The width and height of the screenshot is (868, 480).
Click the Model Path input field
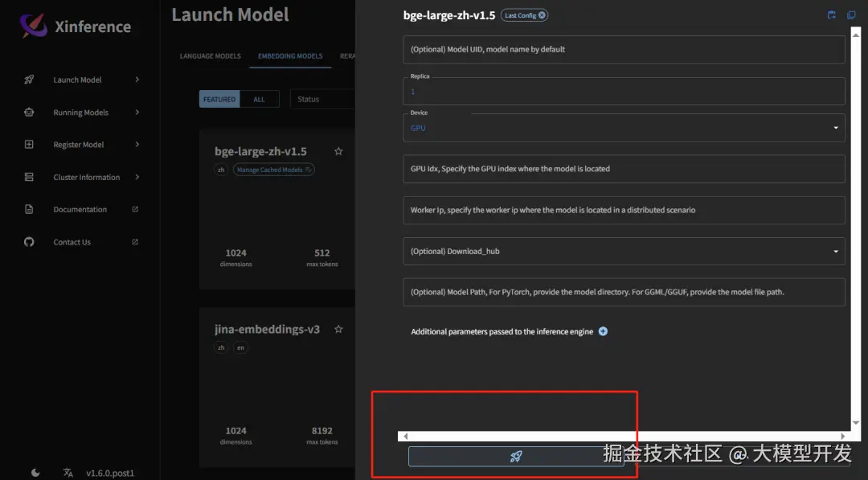click(x=624, y=293)
